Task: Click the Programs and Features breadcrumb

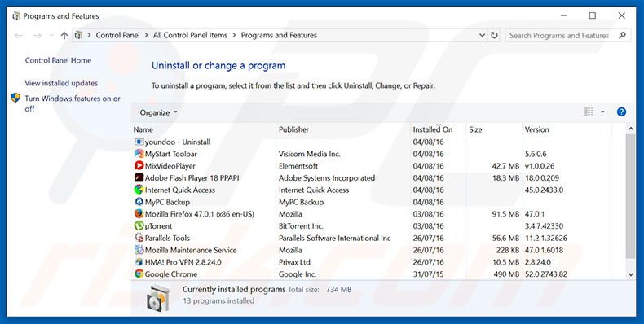Action: pos(279,35)
